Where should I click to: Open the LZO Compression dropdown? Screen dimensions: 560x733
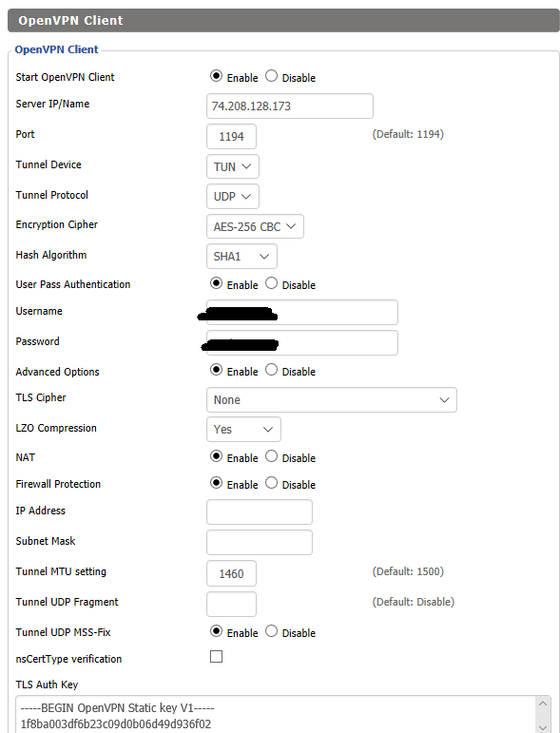(x=243, y=429)
